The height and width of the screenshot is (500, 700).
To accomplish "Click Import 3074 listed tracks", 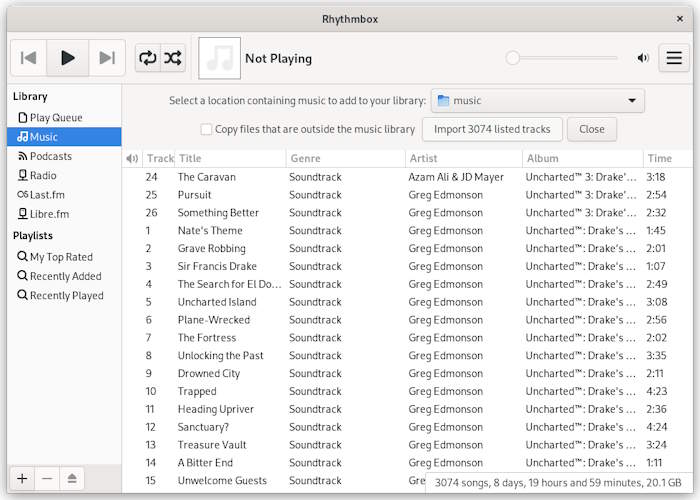I will click(492, 129).
